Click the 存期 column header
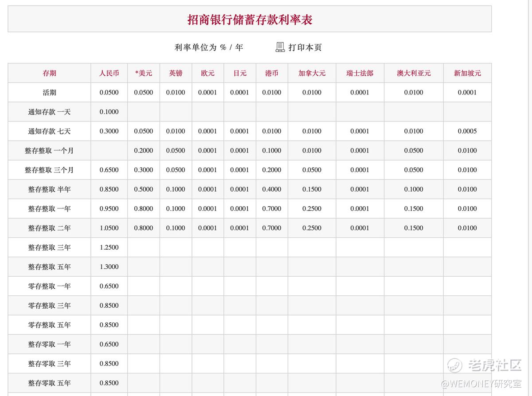Image resolution: width=532 pixels, height=396 pixels. [49, 73]
